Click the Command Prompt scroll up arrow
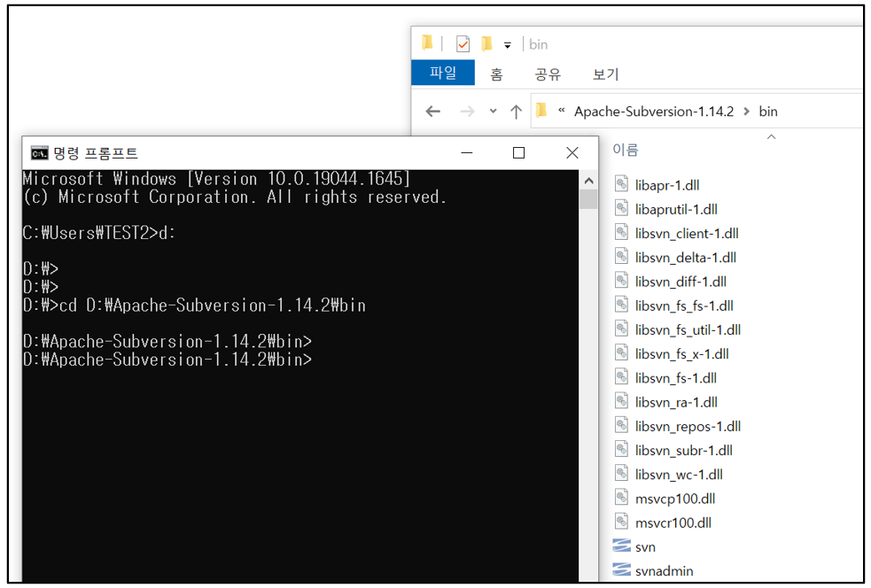The width and height of the screenshot is (871, 588). (589, 181)
